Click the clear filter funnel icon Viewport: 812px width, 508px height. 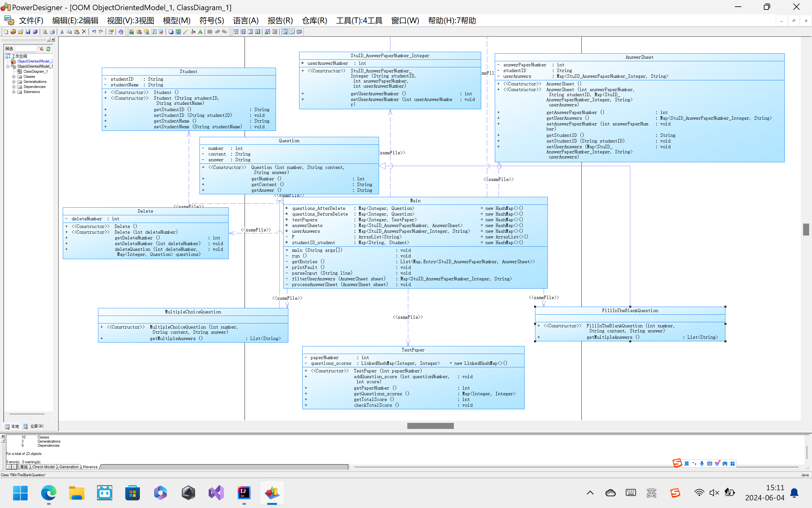pos(41,49)
